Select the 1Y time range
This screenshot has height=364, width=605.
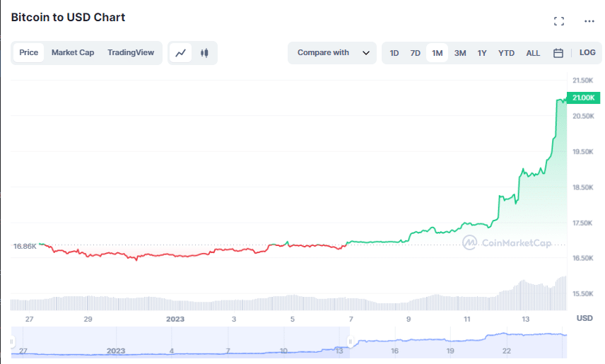pyautogui.click(x=482, y=53)
